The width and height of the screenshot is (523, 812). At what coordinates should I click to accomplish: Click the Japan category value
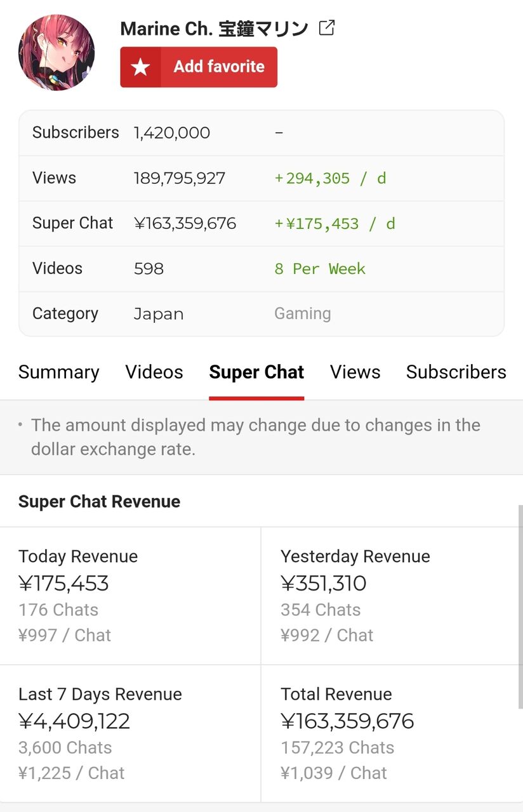[159, 314]
